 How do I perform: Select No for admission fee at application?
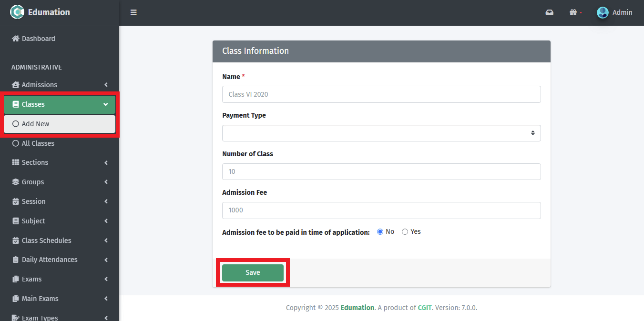[x=380, y=232]
